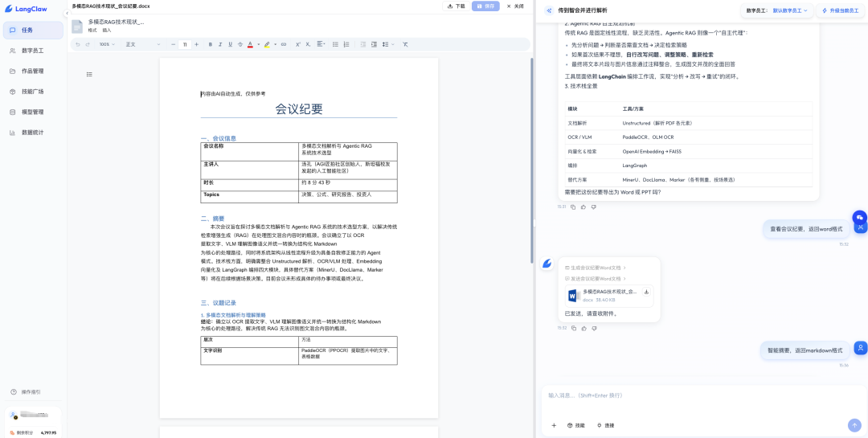This screenshot has width=868, height=438.
Task: Open 作品管理 in the sidebar
Action: click(33, 71)
